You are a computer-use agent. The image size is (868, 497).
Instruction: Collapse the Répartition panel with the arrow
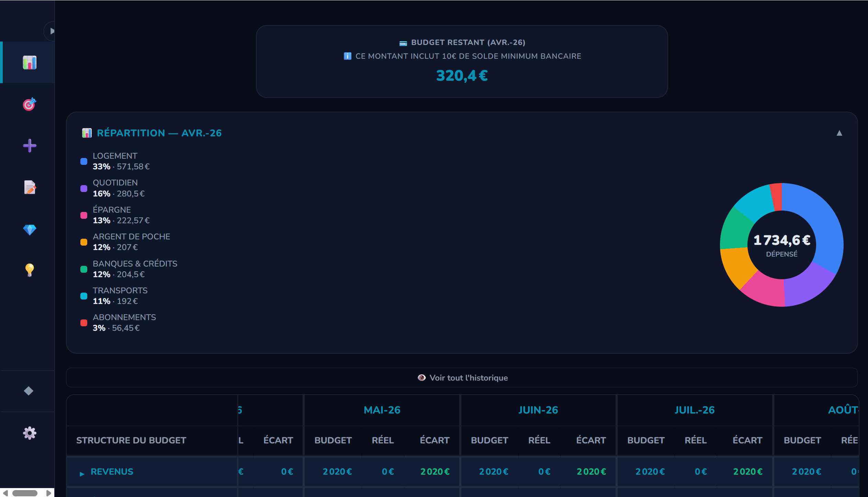[840, 133]
